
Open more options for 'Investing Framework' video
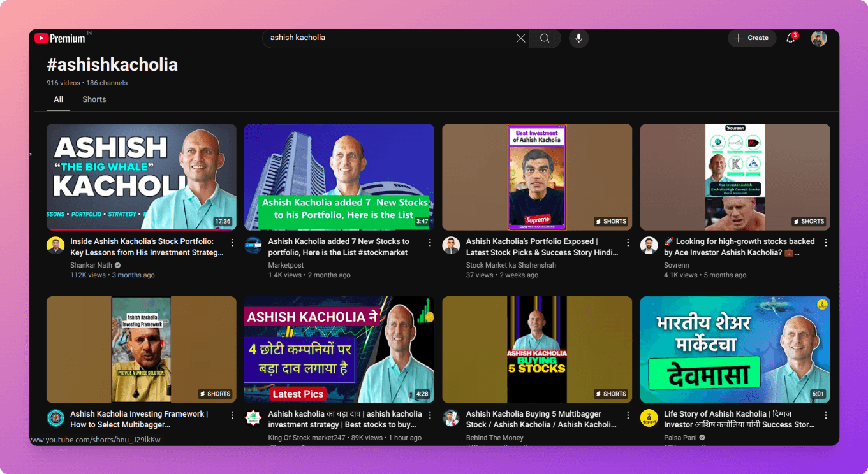click(x=232, y=415)
